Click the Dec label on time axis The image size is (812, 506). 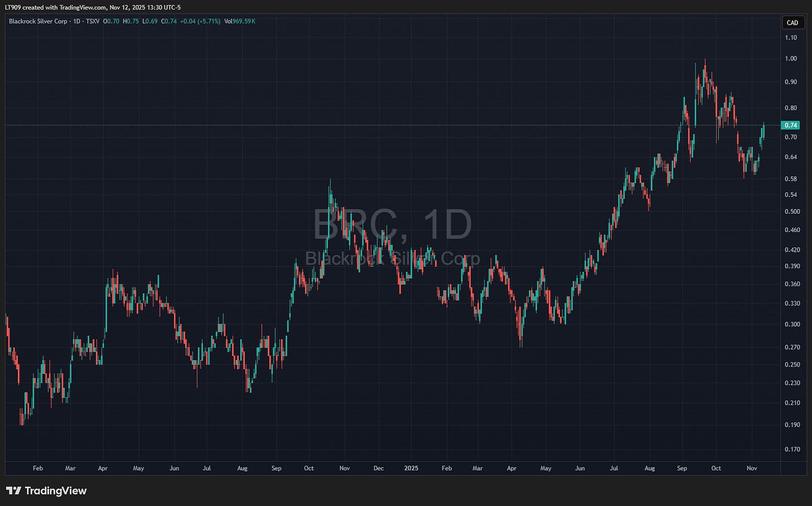[379, 469]
